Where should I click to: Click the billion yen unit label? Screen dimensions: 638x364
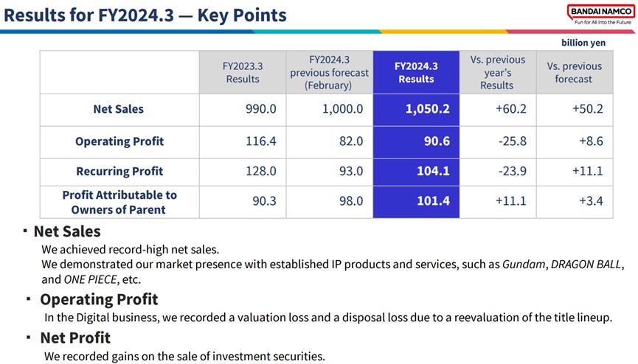click(x=583, y=43)
